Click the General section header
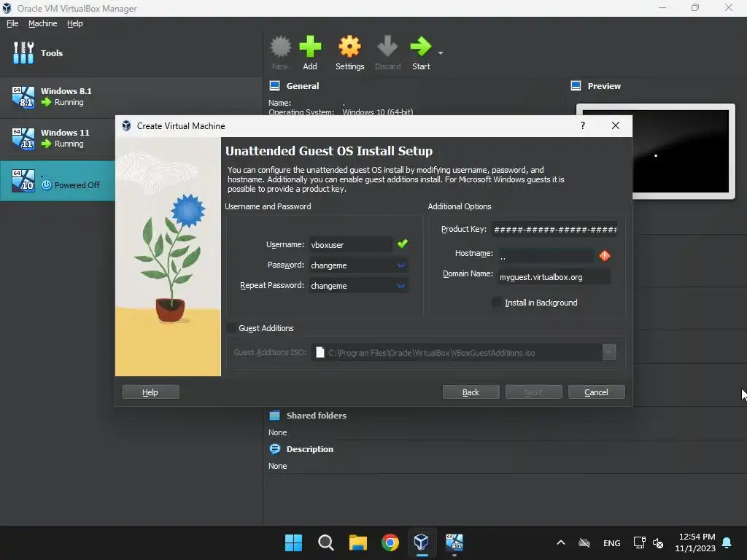The width and height of the screenshot is (747, 560). pos(303,86)
